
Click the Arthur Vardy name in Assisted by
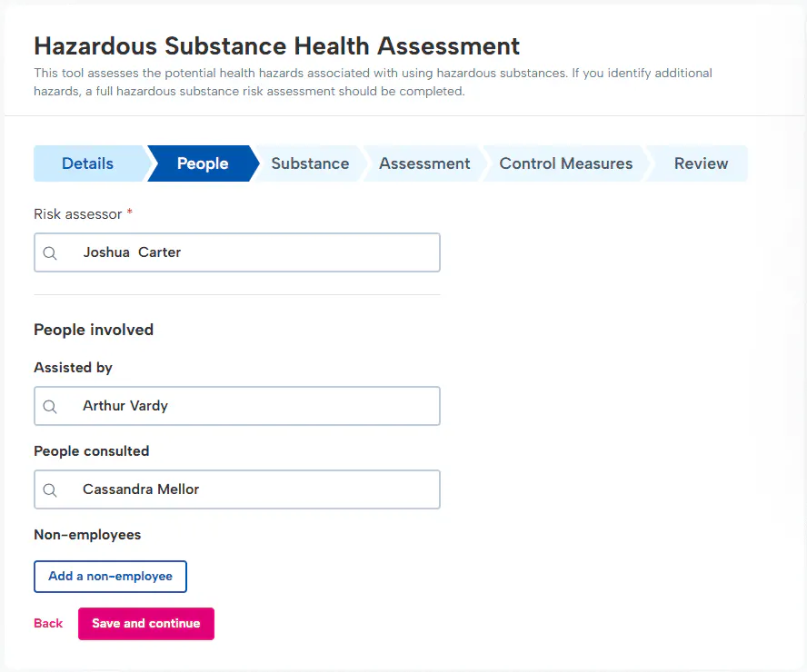125,406
